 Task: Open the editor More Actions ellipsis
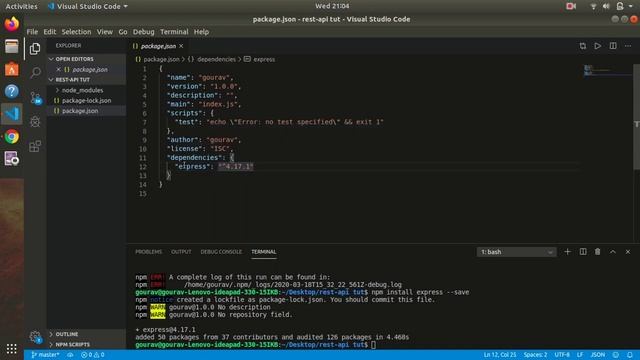point(628,46)
